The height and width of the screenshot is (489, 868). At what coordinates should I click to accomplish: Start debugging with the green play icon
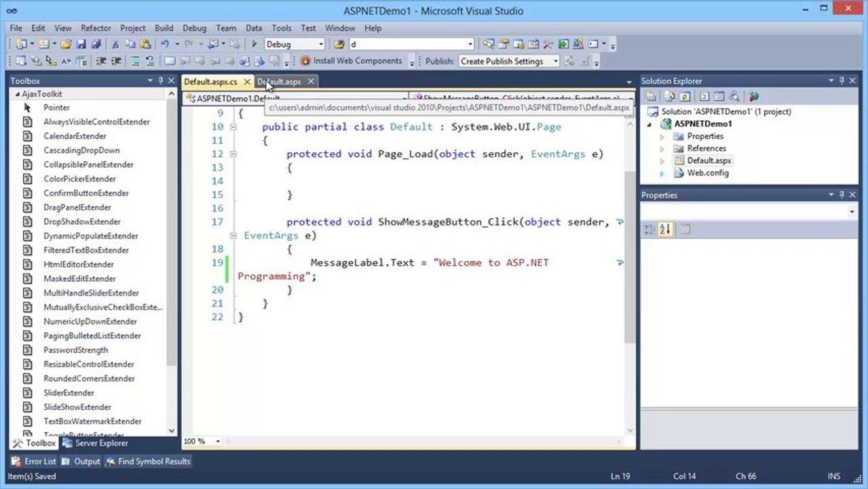pyautogui.click(x=254, y=44)
